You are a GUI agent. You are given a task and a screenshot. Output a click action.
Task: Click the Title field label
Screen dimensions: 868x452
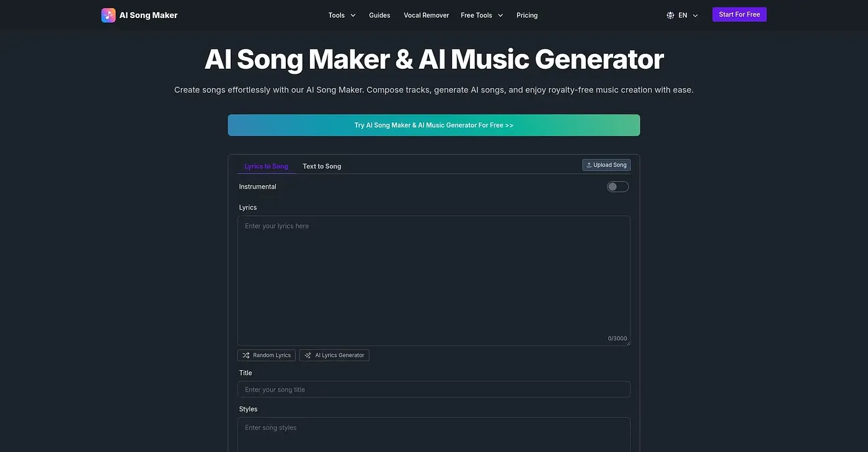click(x=246, y=373)
